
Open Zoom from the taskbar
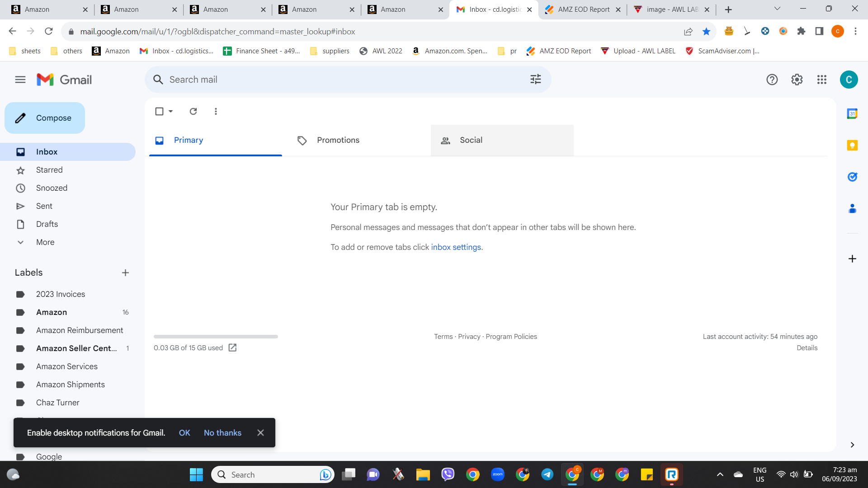coord(498,474)
